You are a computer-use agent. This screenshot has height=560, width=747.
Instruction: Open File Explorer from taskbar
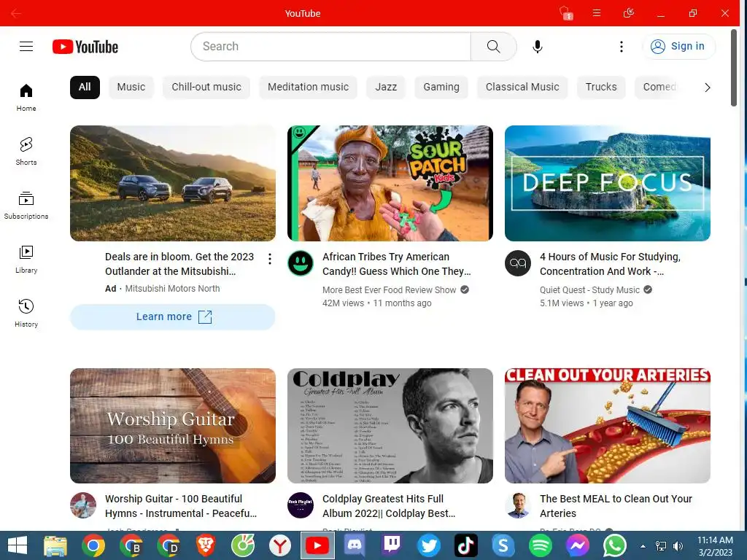55,545
